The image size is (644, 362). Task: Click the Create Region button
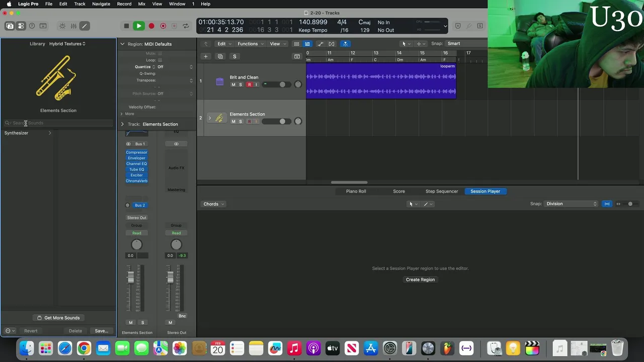[x=421, y=280]
